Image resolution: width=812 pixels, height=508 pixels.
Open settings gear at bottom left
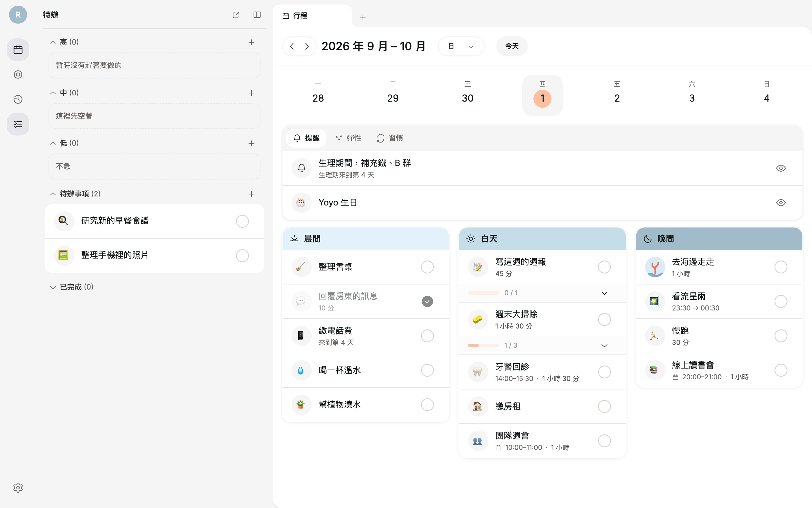tap(18, 487)
